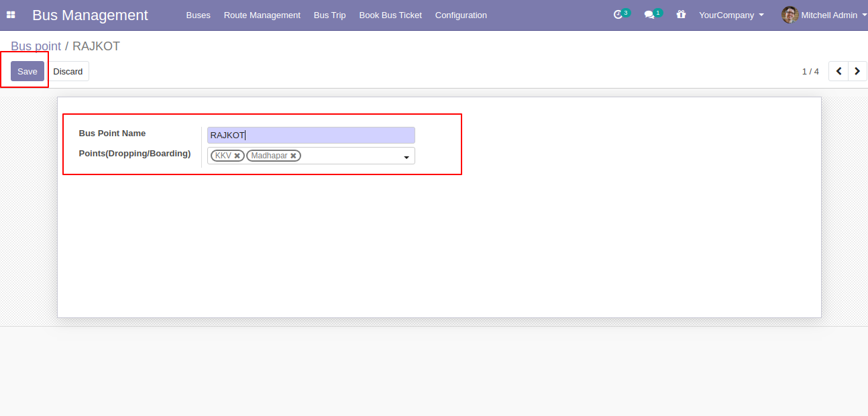Image resolution: width=868 pixels, height=416 pixels.
Task: Click Mitchell Admin avatar image
Action: click(x=790, y=15)
